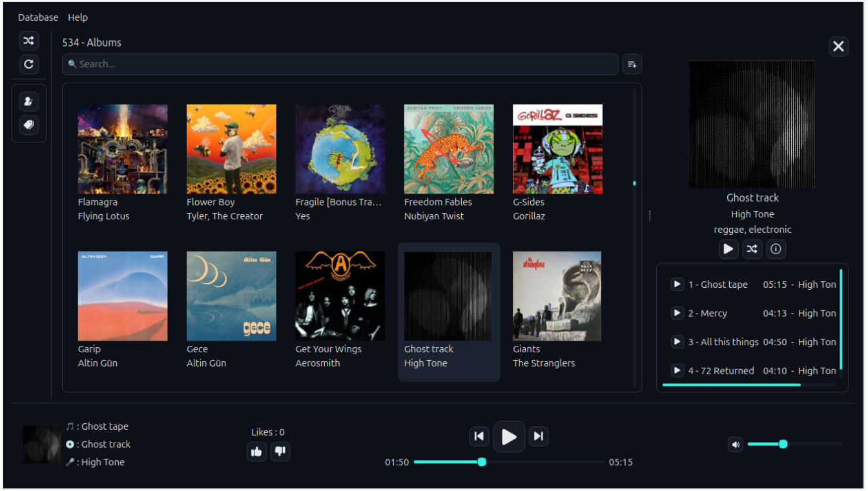Play track 2 - Mercy
This screenshot has height=491, width=868.
point(677,313)
